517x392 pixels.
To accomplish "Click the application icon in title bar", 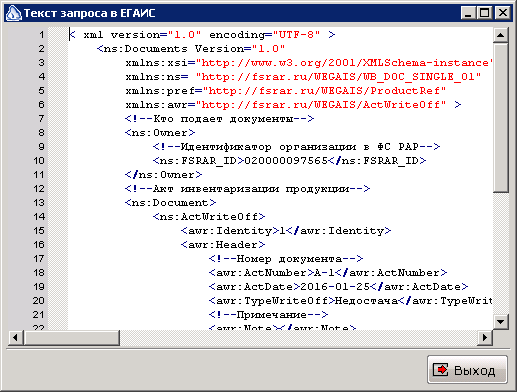I will click(x=13, y=13).
